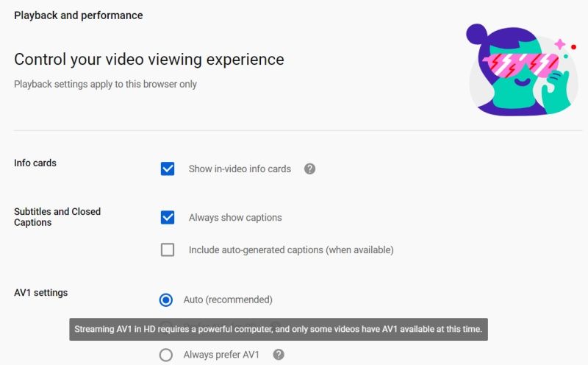Click the 'Show in-video info cards' label text

click(240, 169)
